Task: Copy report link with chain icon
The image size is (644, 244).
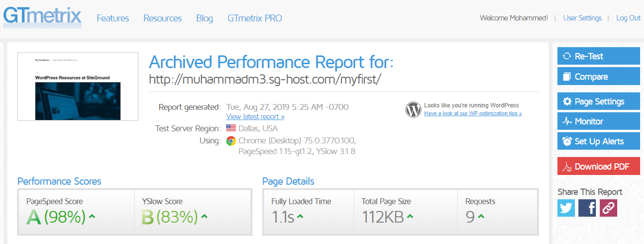Action: coord(608,208)
